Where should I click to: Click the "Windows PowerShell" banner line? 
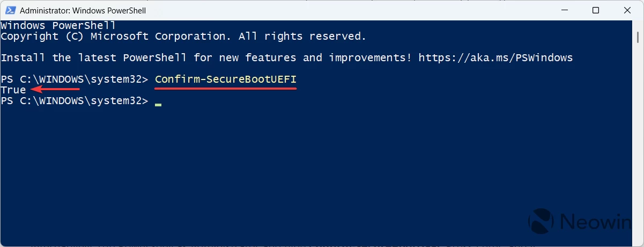coord(58,25)
